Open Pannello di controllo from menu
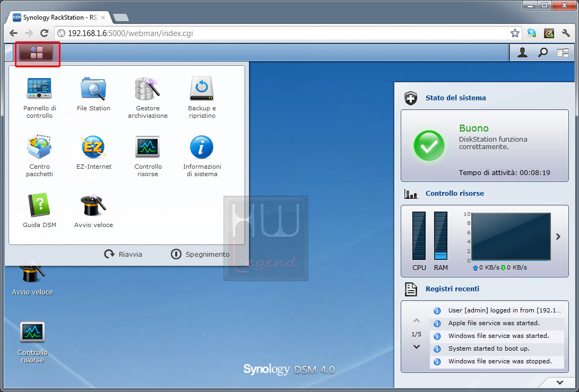The width and height of the screenshot is (579, 392). 39,98
